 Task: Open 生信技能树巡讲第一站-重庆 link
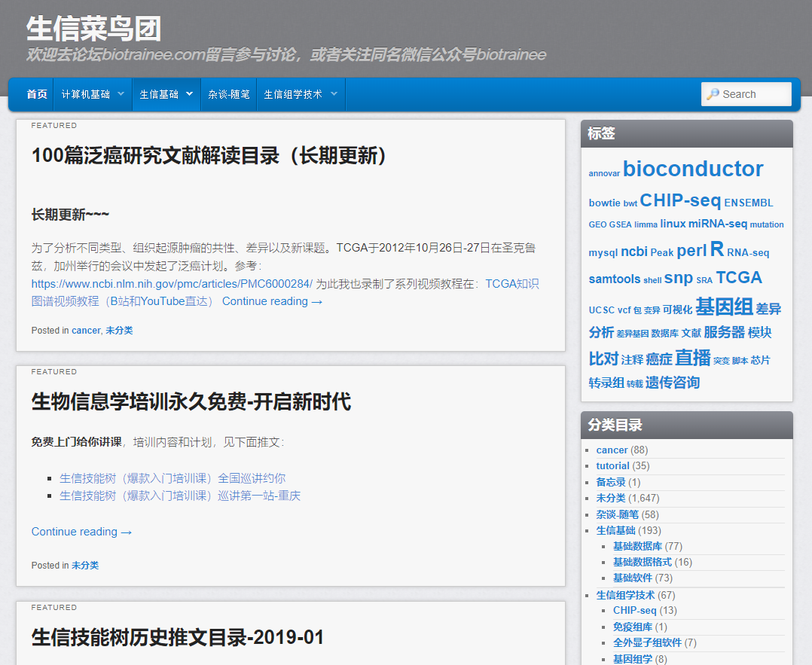tap(180, 496)
